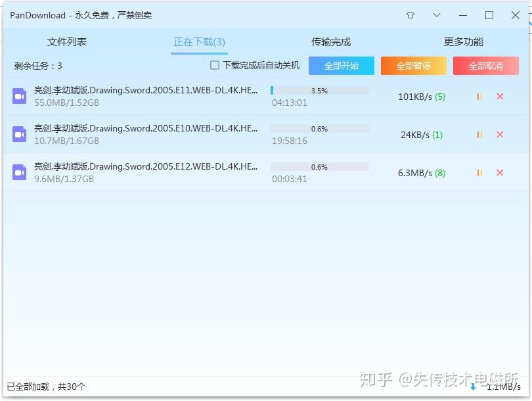This screenshot has height=401, width=532.
Task: Click video file icon for E12 download
Action: [x=19, y=172]
